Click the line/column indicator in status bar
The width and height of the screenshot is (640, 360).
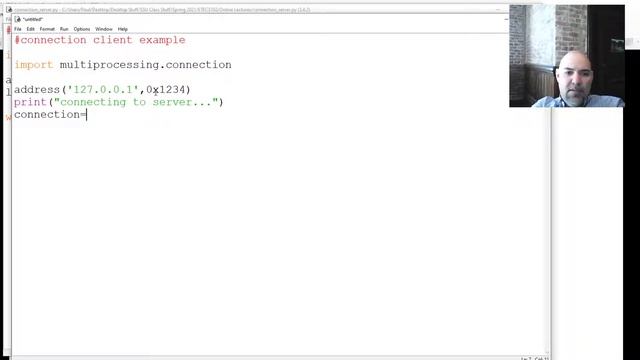coord(534,358)
